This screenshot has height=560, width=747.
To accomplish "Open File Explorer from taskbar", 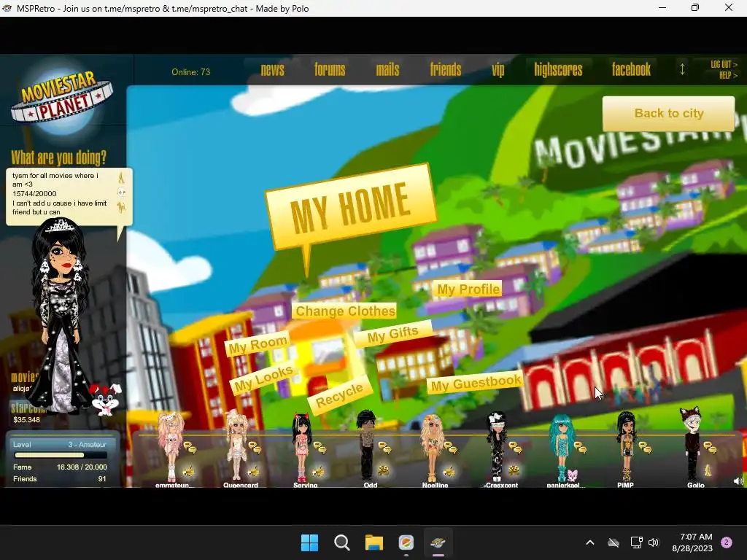I will click(374, 542).
